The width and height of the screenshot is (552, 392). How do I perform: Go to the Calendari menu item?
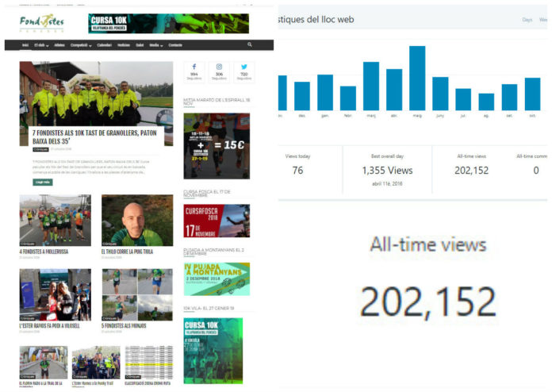[105, 45]
